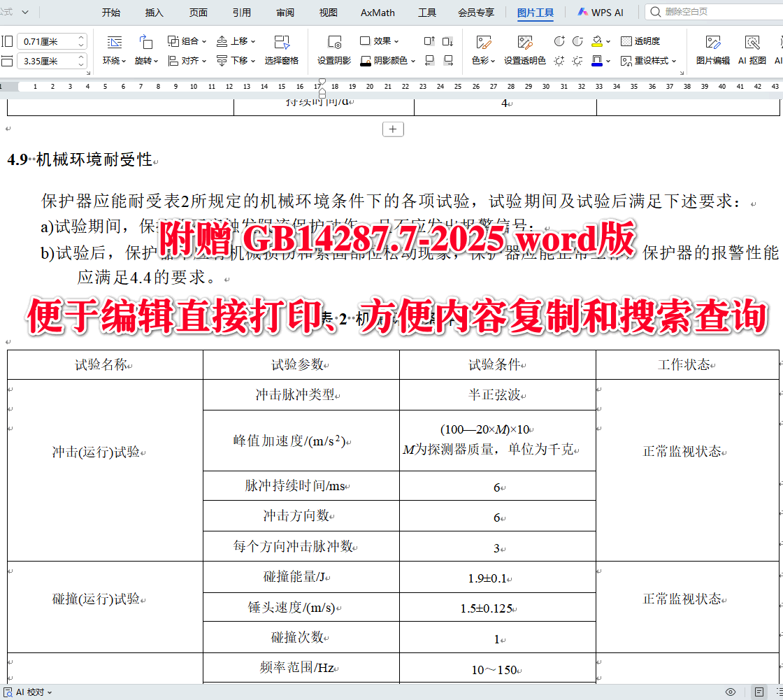Open the 重设样式 reset style dropdown
The height and width of the screenshot is (700, 783).
click(652, 61)
